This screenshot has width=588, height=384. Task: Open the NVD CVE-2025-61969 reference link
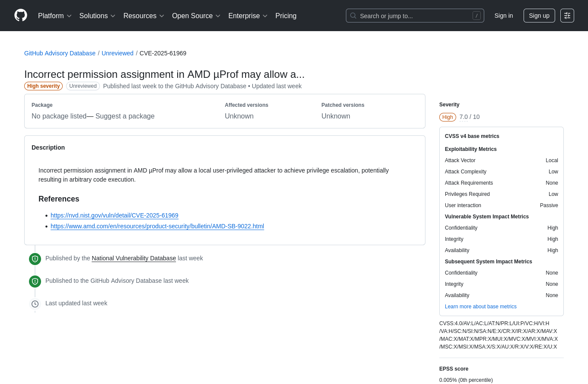114,215
